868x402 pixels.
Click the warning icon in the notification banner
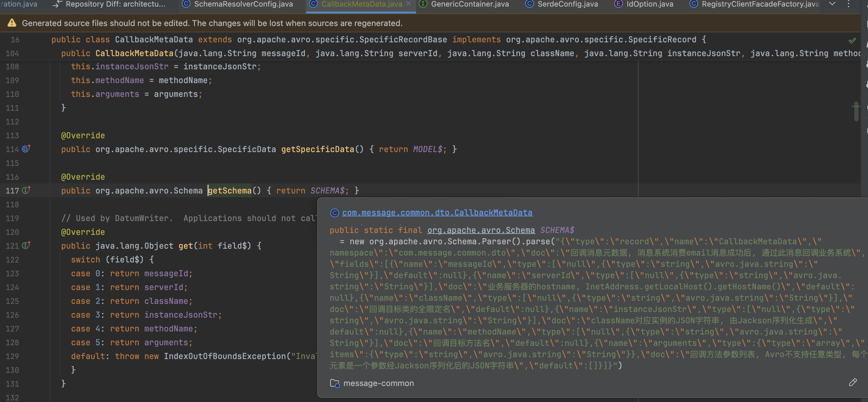(12, 23)
